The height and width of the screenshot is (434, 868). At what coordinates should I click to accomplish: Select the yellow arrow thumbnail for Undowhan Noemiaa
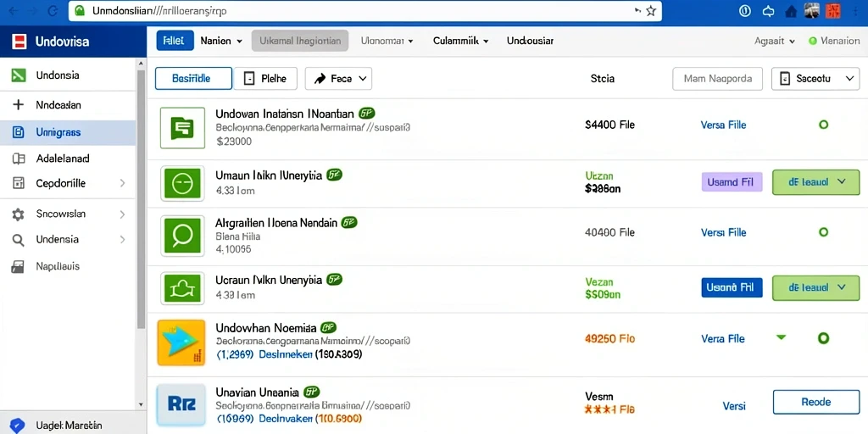click(181, 342)
